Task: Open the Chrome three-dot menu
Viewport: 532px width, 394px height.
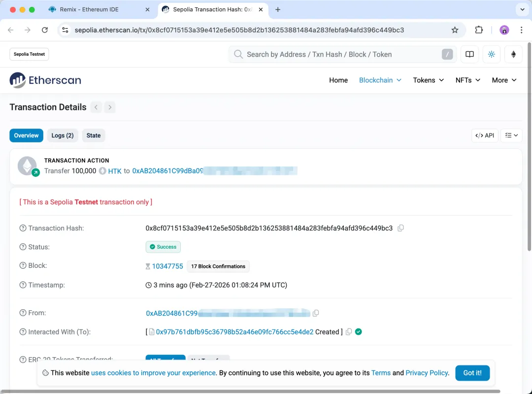Action: pos(522,30)
